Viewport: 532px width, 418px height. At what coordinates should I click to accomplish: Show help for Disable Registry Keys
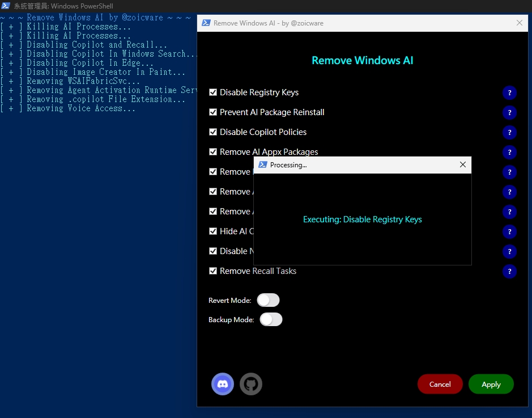(x=509, y=93)
